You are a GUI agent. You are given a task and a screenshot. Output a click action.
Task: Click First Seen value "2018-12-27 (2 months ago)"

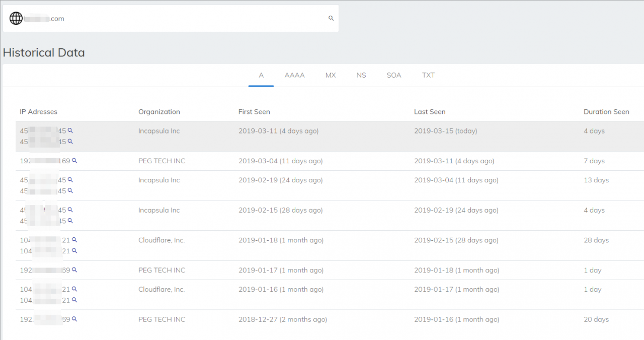click(283, 319)
